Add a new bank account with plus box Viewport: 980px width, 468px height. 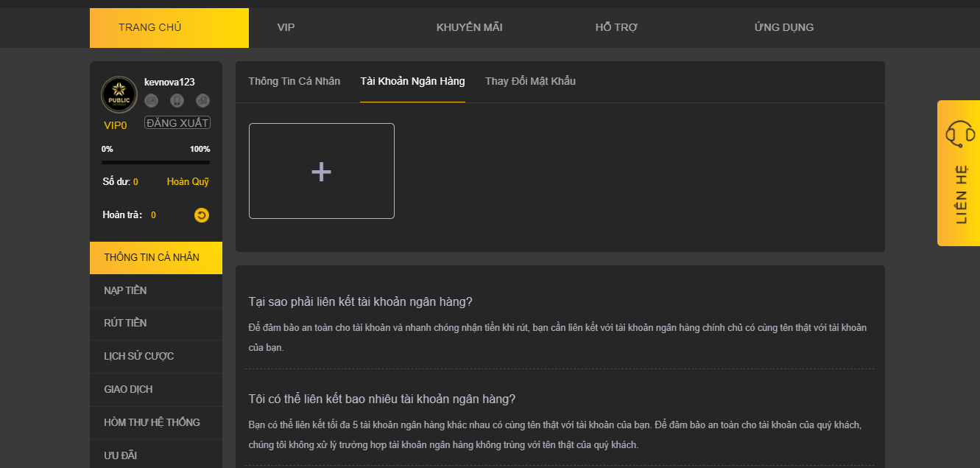322,171
